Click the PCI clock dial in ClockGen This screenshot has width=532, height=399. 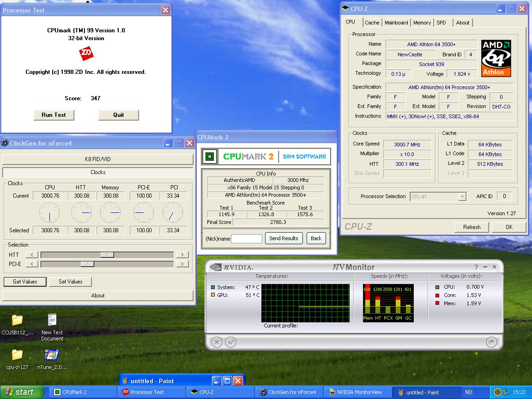click(173, 213)
